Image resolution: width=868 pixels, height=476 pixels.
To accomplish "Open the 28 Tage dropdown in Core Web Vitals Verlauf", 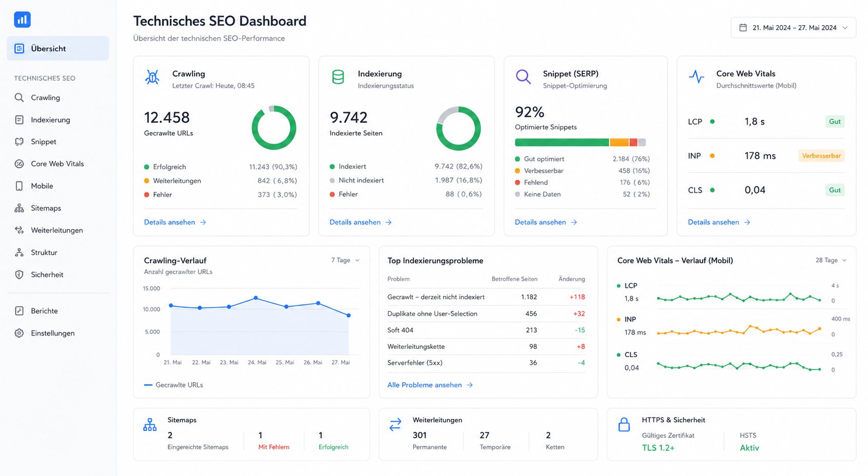I will click(x=831, y=260).
